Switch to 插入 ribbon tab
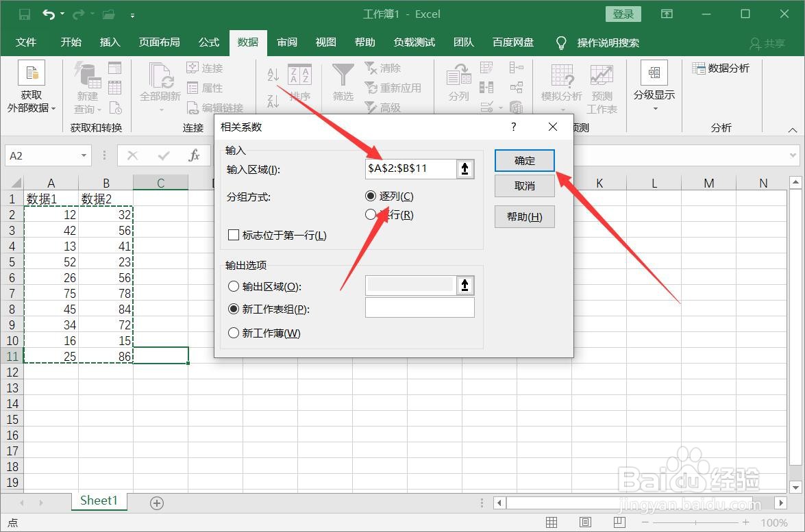This screenshot has width=805, height=532. 110,42
